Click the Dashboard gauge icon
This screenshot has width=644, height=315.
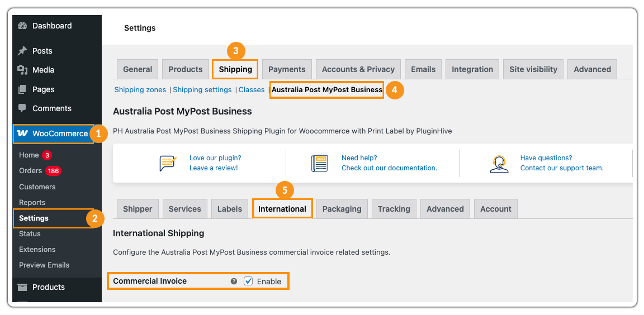pos(22,26)
